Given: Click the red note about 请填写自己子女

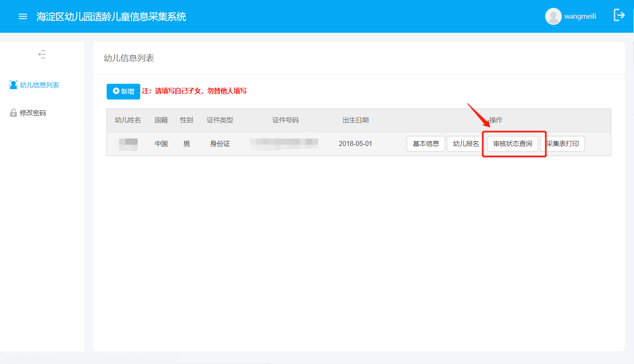Looking at the screenshot, I should [x=194, y=91].
